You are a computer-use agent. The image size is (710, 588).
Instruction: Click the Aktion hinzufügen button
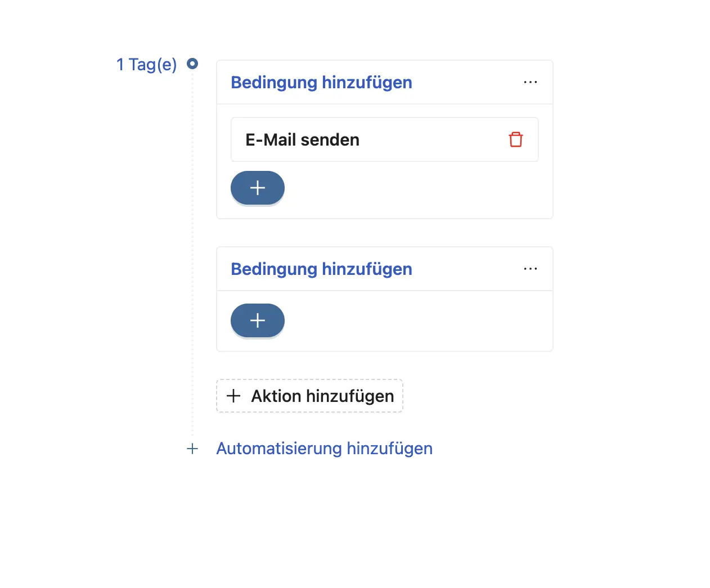pyautogui.click(x=309, y=395)
